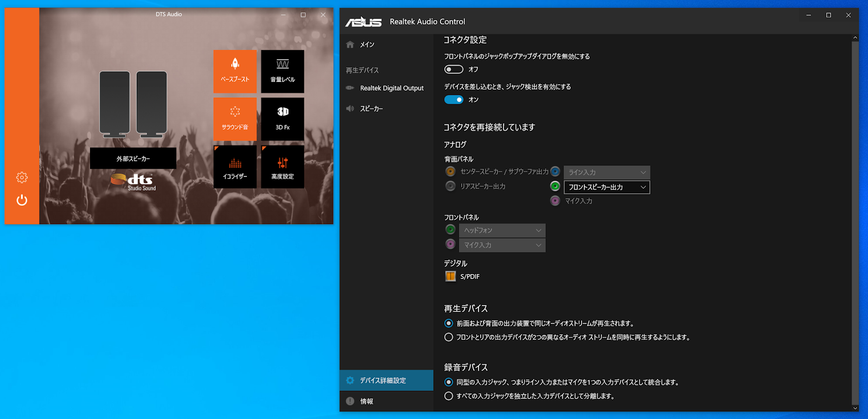Viewport: 868px width, 419px height.
Task: Go to the メイン home page
Action: coord(386,45)
